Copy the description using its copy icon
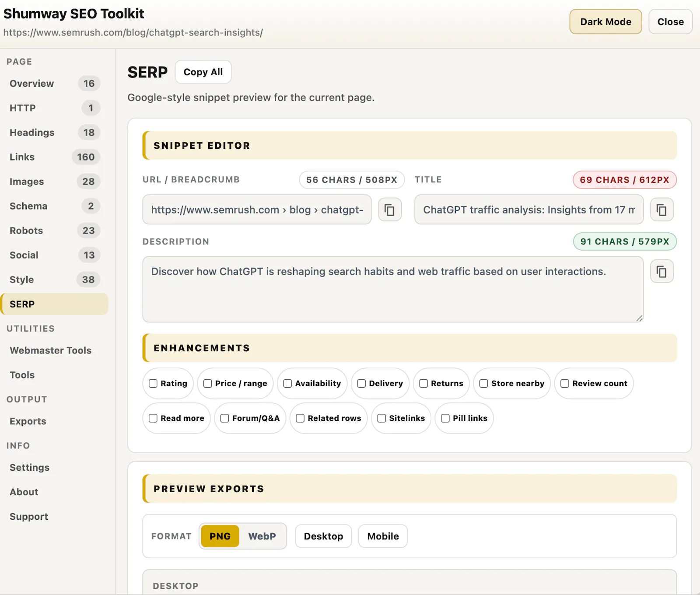This screenshot has width=700, height=595. click(x=662, y=271)
